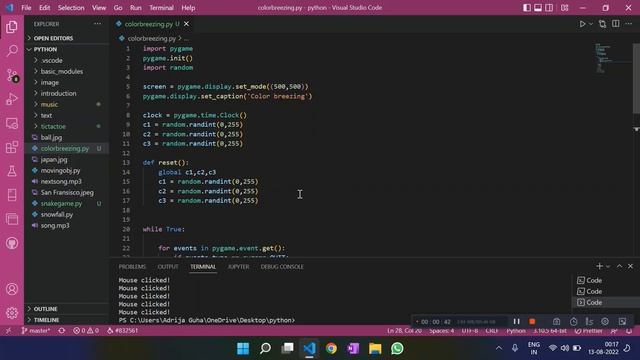Screen dimensions: 640x360
Task: Open errors and warnings count status item
Action: [86, 331]
